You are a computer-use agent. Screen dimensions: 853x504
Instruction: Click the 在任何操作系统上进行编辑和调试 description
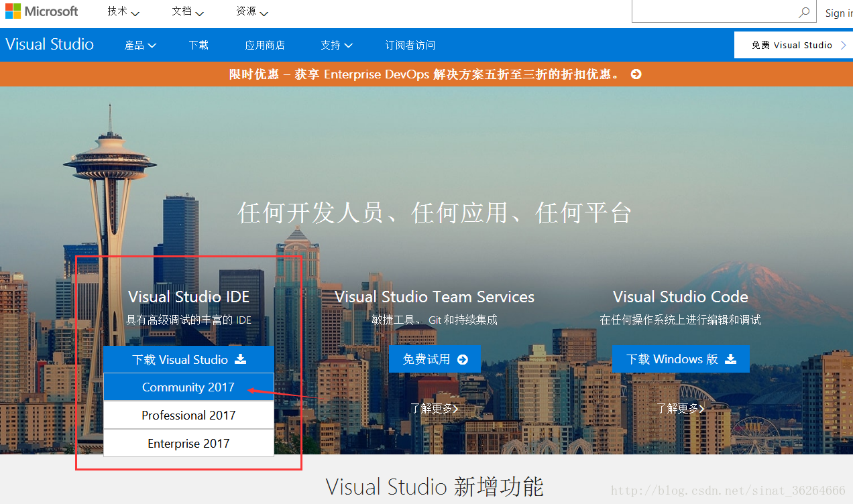[681, 320]
